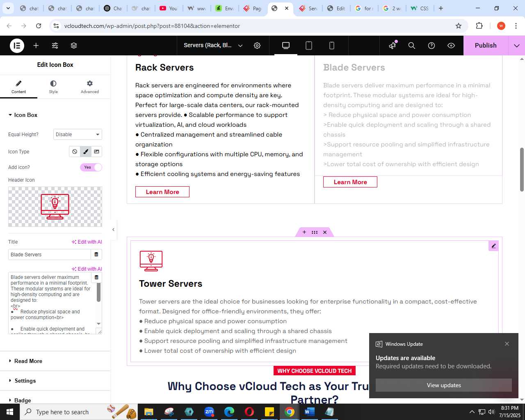Image resolution: width=525 pixels, height=420 pixels.
Task: Open the Publish options arrow
Action: [516, 46]
